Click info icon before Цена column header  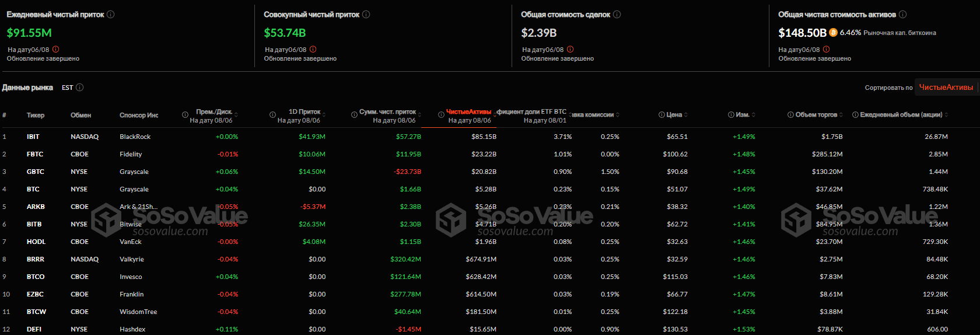coord(661,115)
